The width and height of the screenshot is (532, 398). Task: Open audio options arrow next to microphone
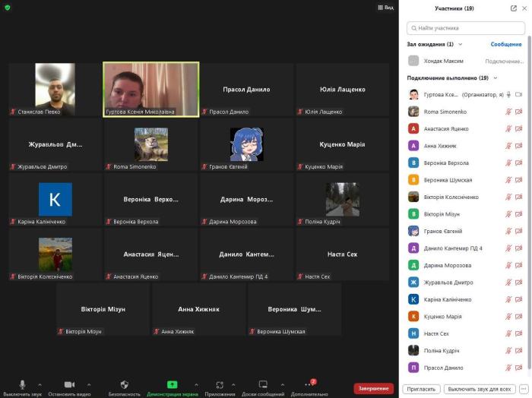40,384
